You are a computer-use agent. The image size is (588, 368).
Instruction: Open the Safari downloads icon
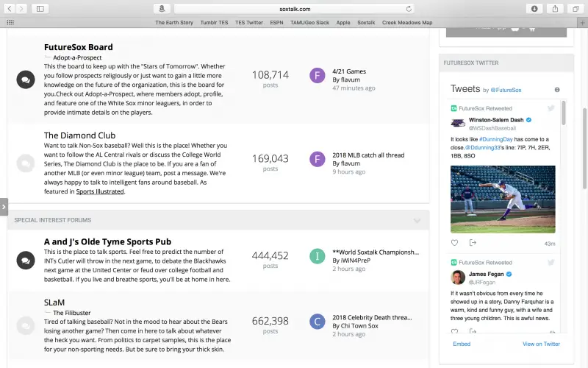[x=534, y=8]
